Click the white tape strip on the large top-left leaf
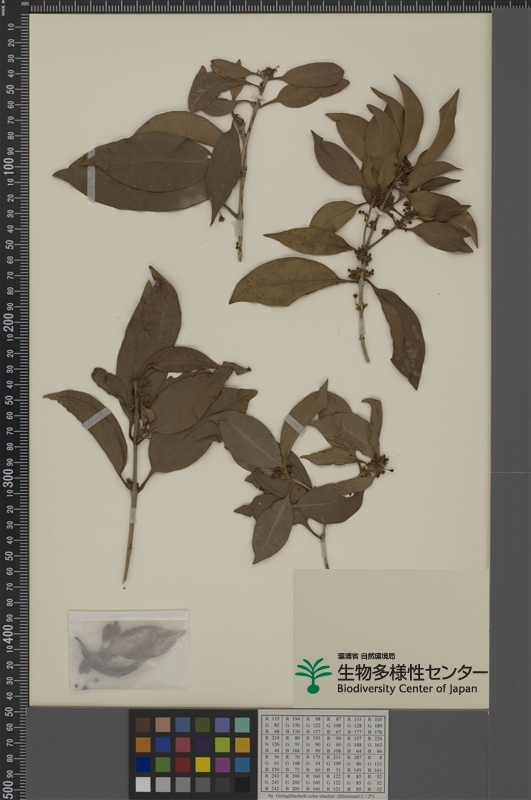531x800 pixels. (x=91, y=175)
